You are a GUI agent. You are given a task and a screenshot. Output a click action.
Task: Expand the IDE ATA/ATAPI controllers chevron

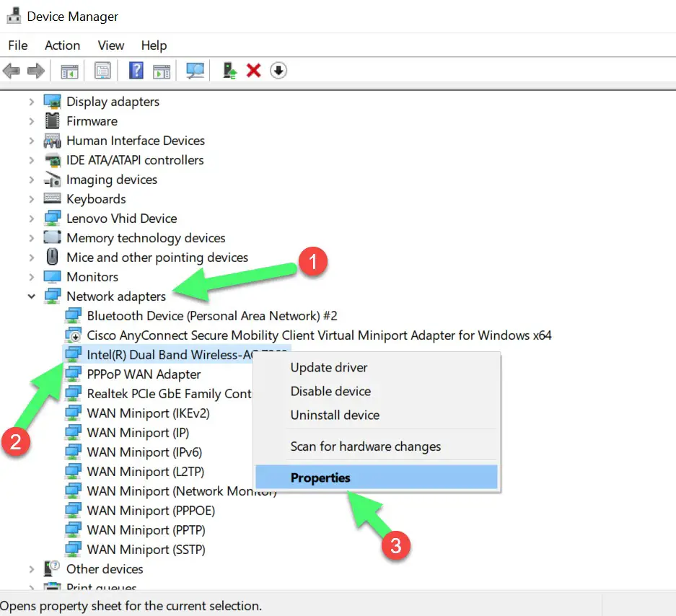click(32, 160)
